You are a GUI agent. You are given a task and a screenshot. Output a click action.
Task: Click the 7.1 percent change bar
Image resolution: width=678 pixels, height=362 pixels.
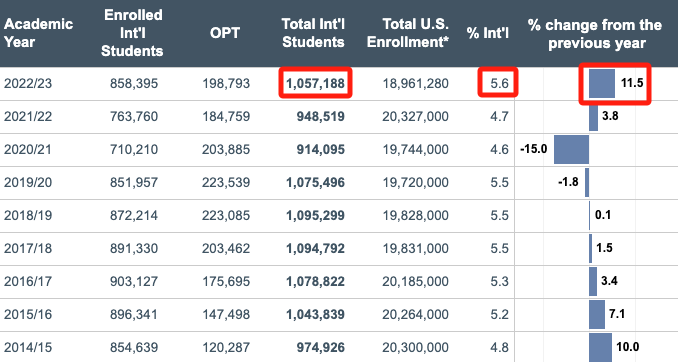point(597,314)
